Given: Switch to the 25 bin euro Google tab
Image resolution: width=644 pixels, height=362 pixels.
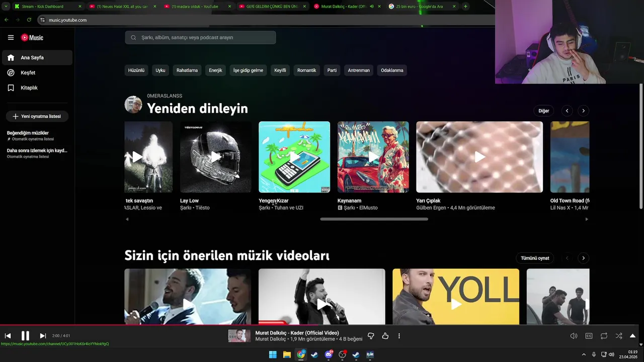Looking at the screenshot, I should click(x=423, y=7).
